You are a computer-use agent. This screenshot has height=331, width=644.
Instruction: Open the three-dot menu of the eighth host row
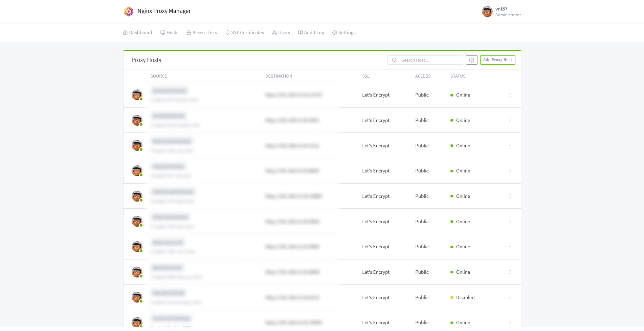click(510, 272)
